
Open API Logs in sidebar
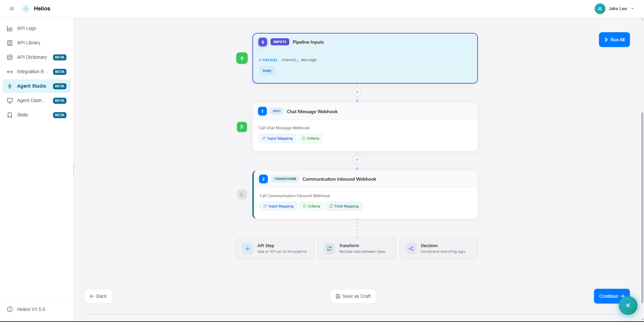[x=36, y=28]
